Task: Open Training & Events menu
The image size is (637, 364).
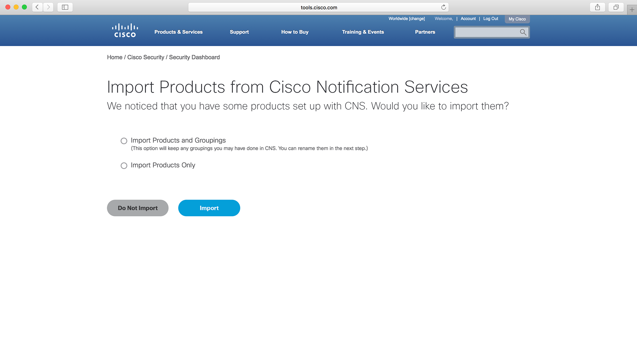Action: click(x=363, y=32)
